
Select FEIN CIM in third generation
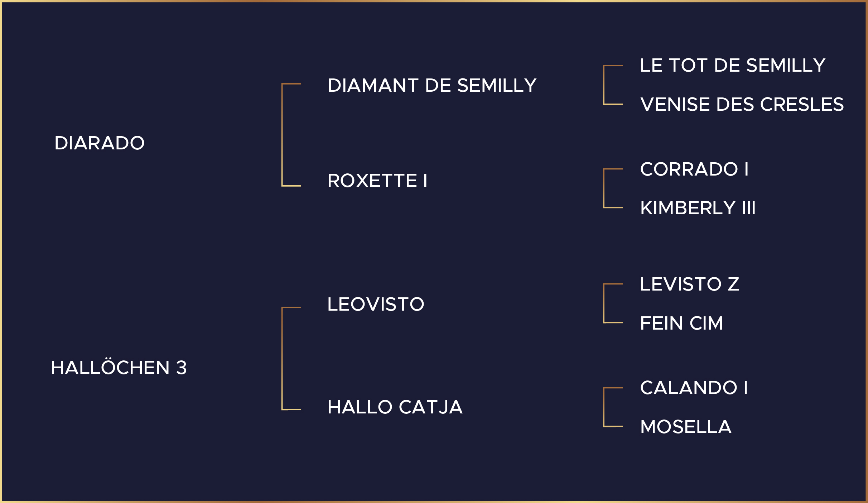tap(681, 324)
